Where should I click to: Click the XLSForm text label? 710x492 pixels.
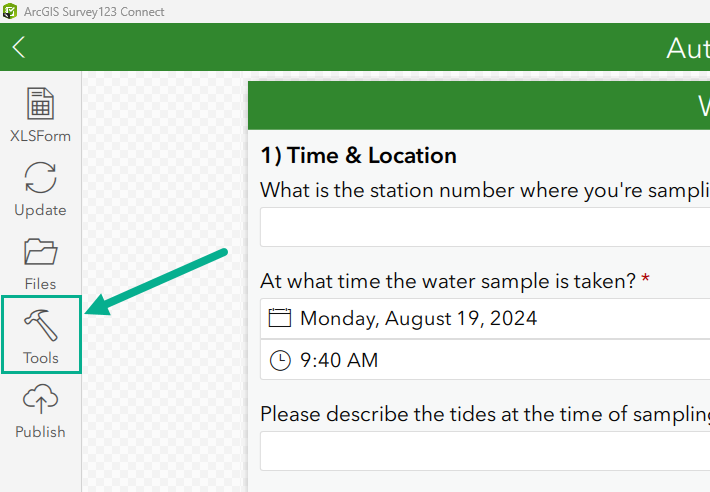40,136
